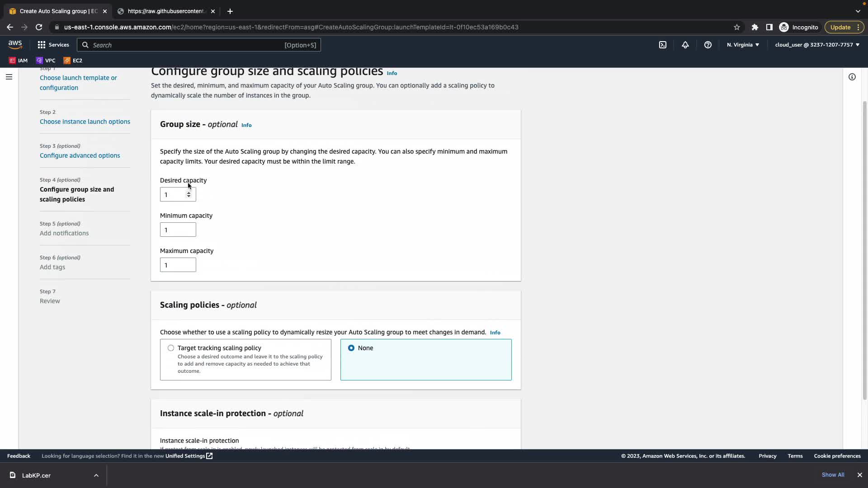Bookmark page with star icon
This screenshot has width=868, height=488.
(x=737, y=27)
